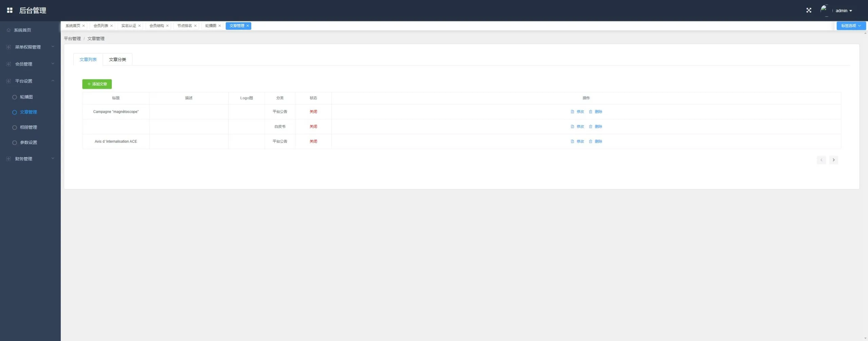Image resolution: width=868 pixels, height=341 pixels.
Task: Switch to the 轮播图 page tab
Action: click(x=211, y=26)
